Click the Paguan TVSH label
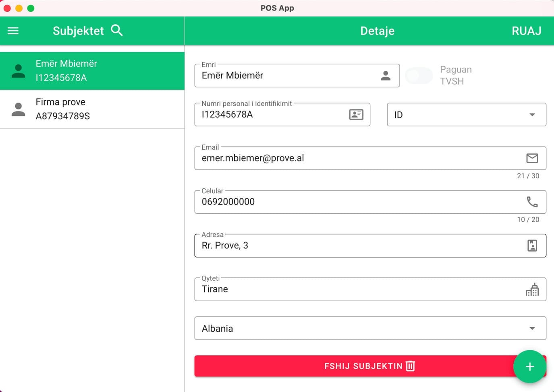Screen dimensions: 554x392 [456, 75]
